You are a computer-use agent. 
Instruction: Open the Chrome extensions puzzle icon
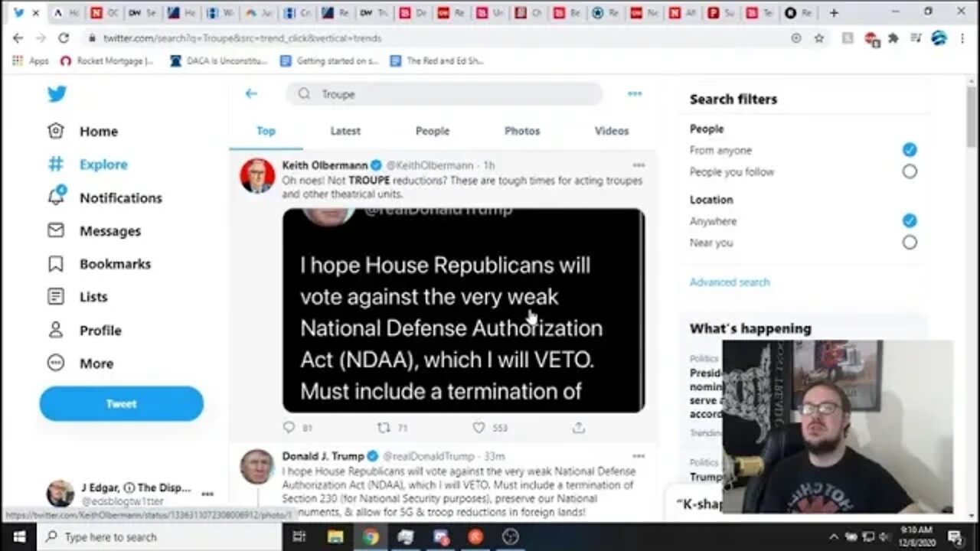tap(893, 37)
